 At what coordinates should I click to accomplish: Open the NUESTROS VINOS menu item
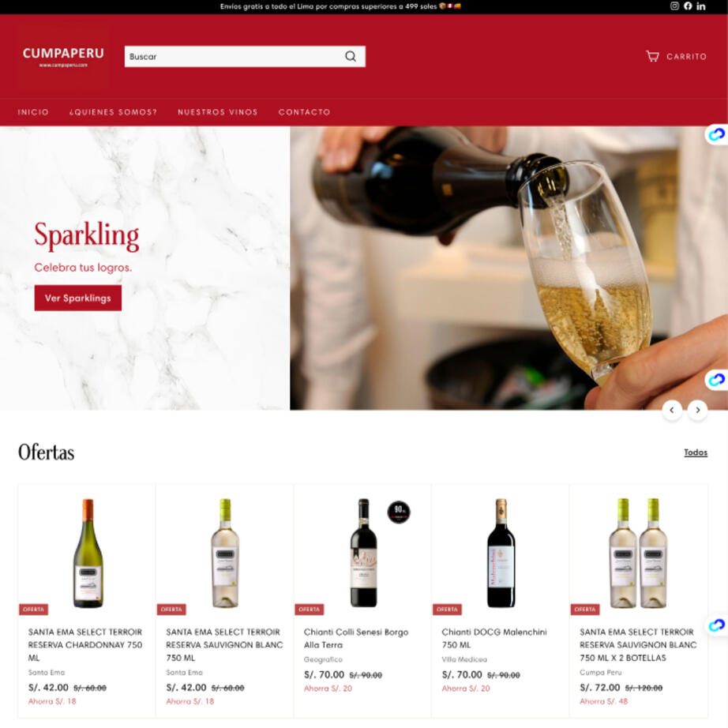coord(218,112)
